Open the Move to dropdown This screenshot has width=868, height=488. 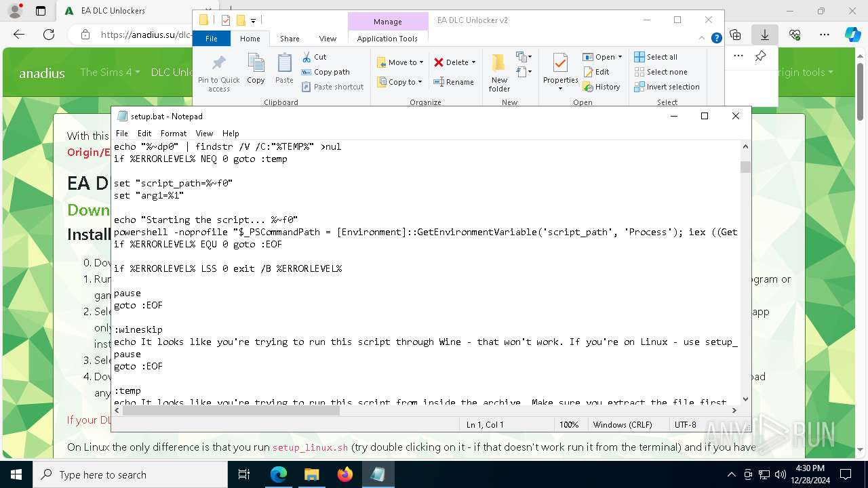pos(400,62)
